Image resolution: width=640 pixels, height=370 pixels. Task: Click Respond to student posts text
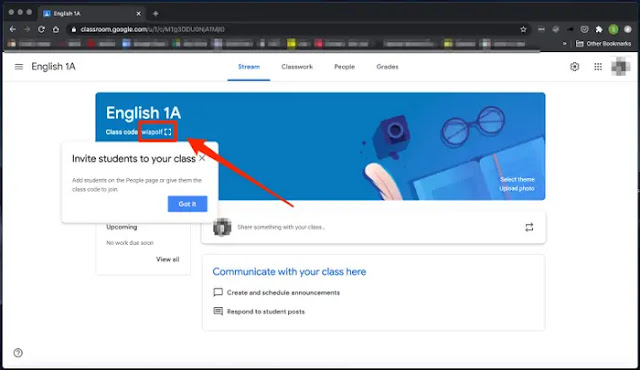(266, 311)
